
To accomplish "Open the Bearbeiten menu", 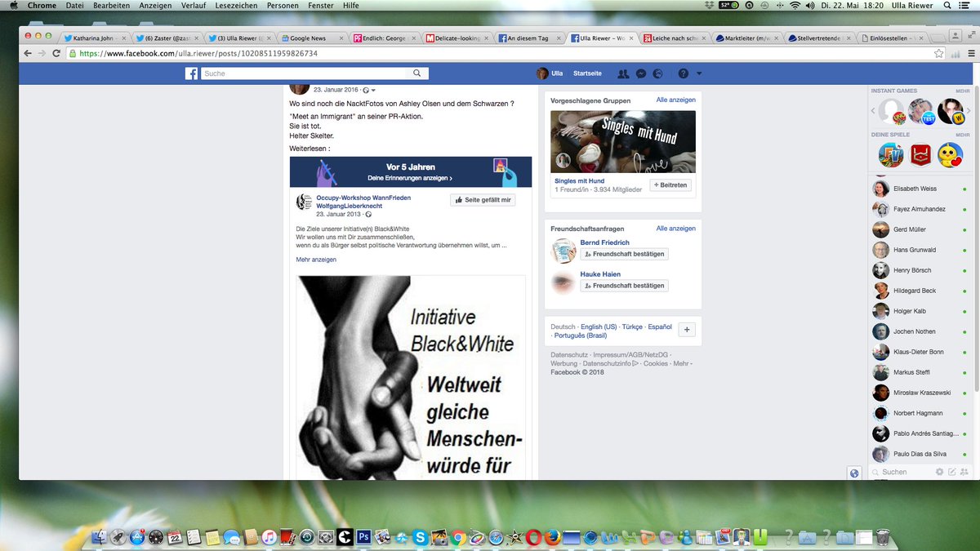I will click(111, 6).
